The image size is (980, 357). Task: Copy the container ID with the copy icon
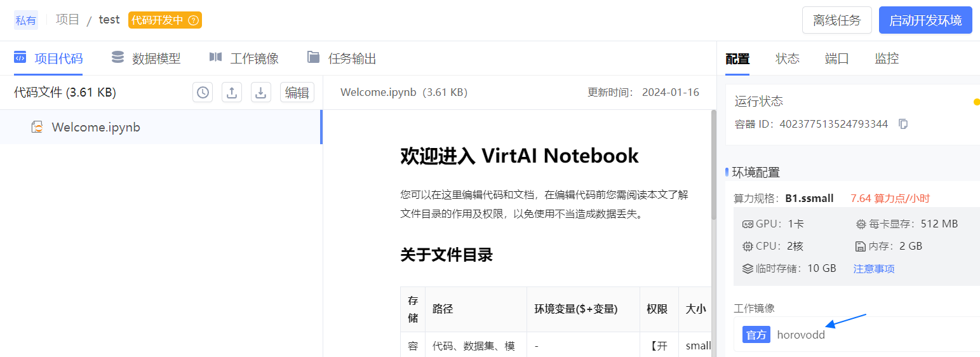click(x=903, y=124)
